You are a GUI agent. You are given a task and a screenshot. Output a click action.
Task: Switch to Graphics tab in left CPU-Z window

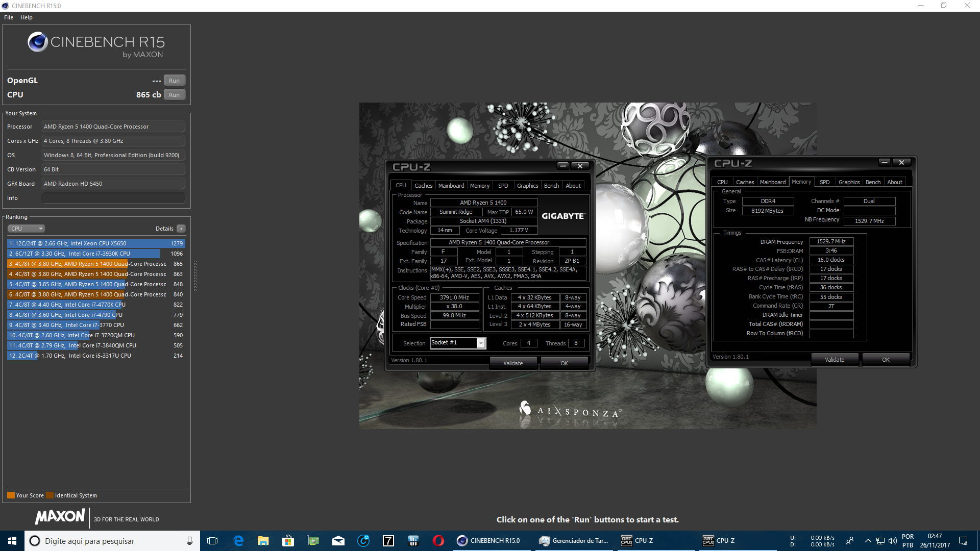pyautogui.click(x=527, y=186)
